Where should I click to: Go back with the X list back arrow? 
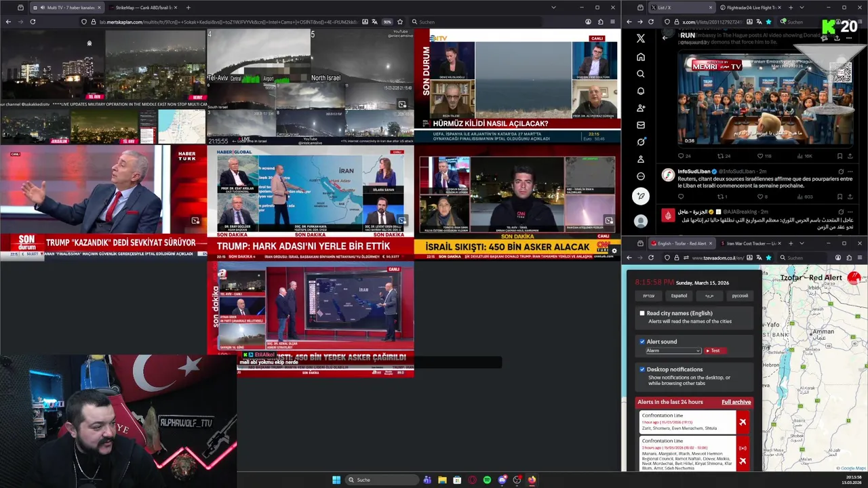(x=665, y=38)
